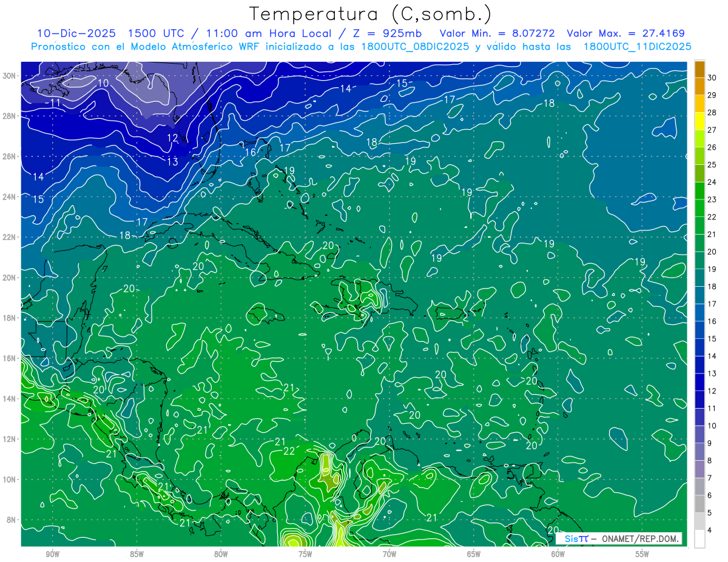Image resolution: width=728 pixels, height=562 pixels.
Task: Click the gray colorbar segment between 5 and 6
Action: [699, 504]
